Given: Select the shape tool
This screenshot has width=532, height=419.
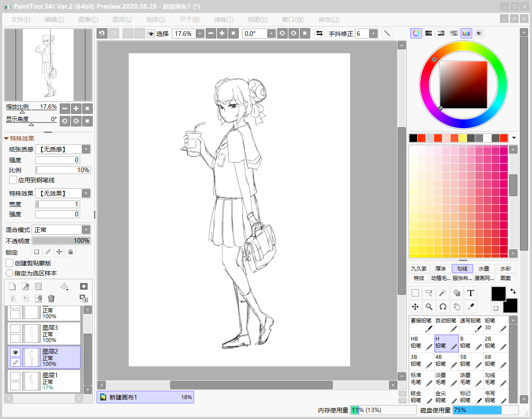Looking at the screenshot, I should [457, 293].
